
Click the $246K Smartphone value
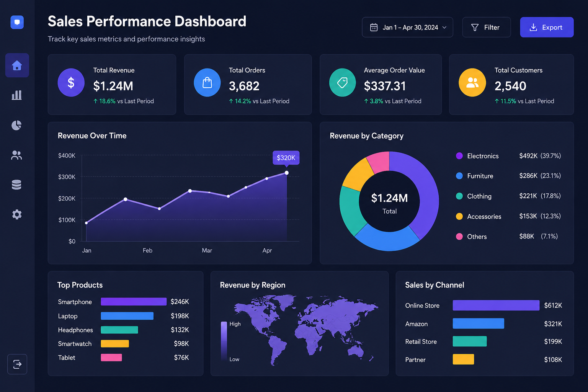point(180,302)
